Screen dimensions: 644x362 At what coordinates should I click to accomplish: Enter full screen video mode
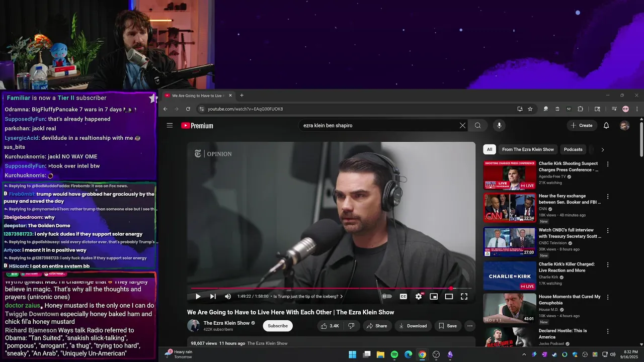464,296
